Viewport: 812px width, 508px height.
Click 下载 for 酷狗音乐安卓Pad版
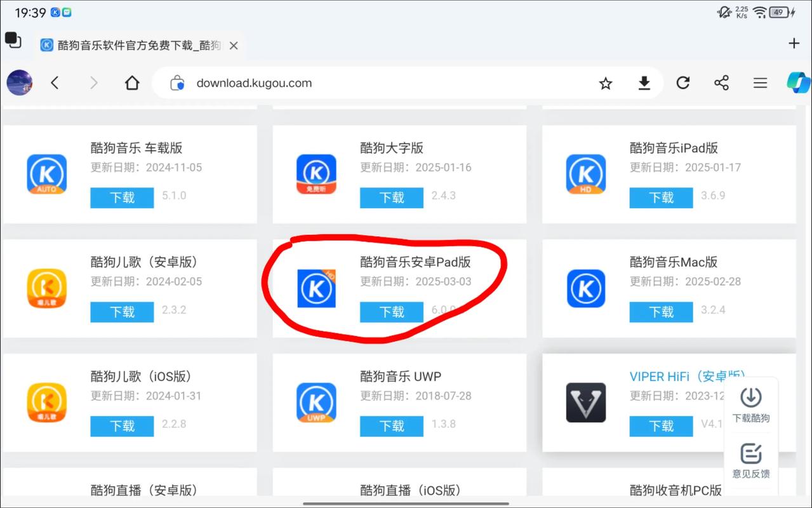pos(391,312)
